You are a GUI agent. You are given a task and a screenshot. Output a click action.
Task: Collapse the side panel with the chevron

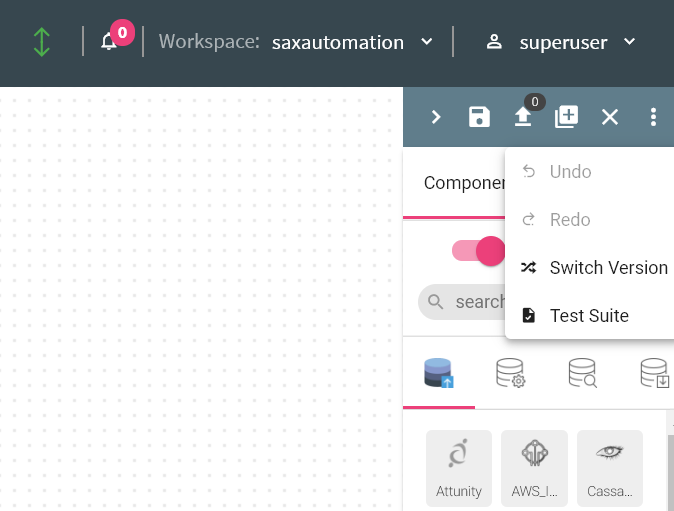click(436, 117)
